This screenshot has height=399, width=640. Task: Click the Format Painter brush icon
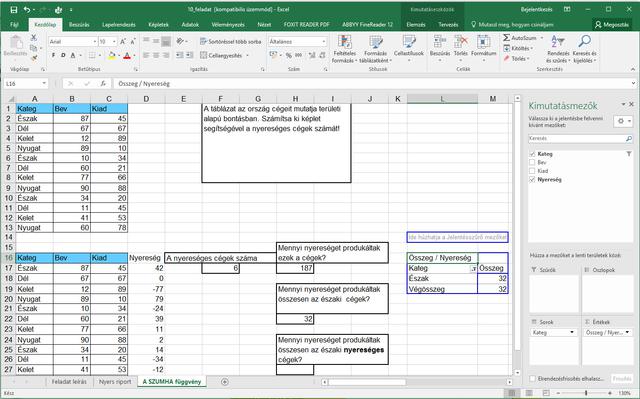click(x=34, y=58)
